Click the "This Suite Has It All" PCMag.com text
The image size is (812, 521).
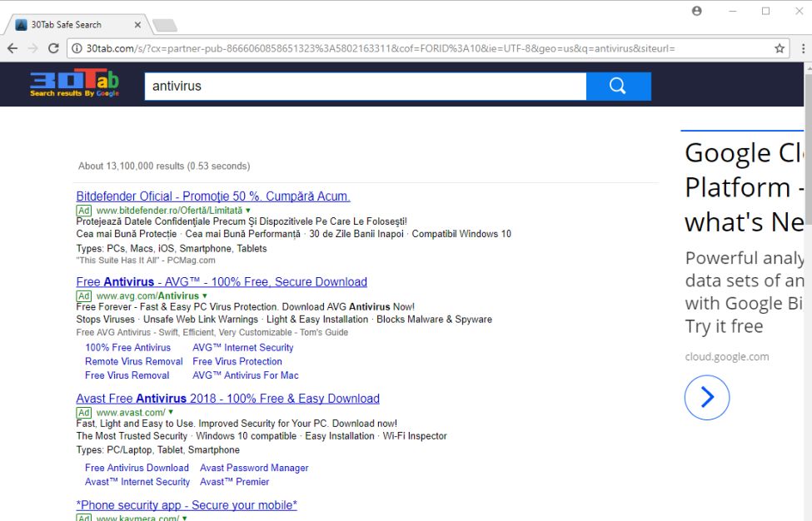(x=146, y=260)
